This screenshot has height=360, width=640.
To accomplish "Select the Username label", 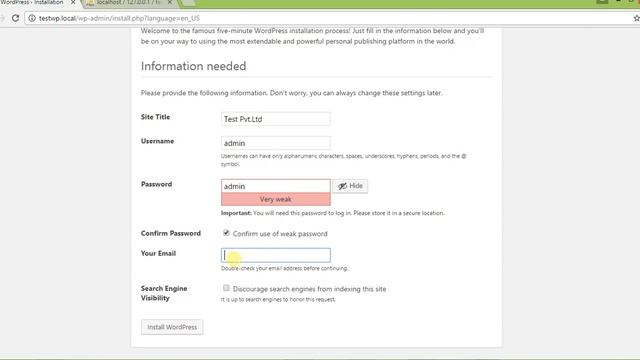I will click(x=157, y=141).
